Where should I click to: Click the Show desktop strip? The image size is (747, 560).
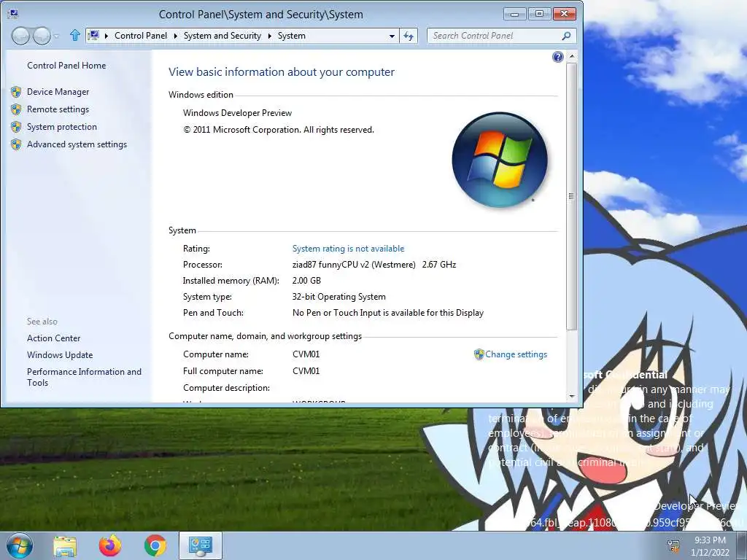(x=741, y=545)
